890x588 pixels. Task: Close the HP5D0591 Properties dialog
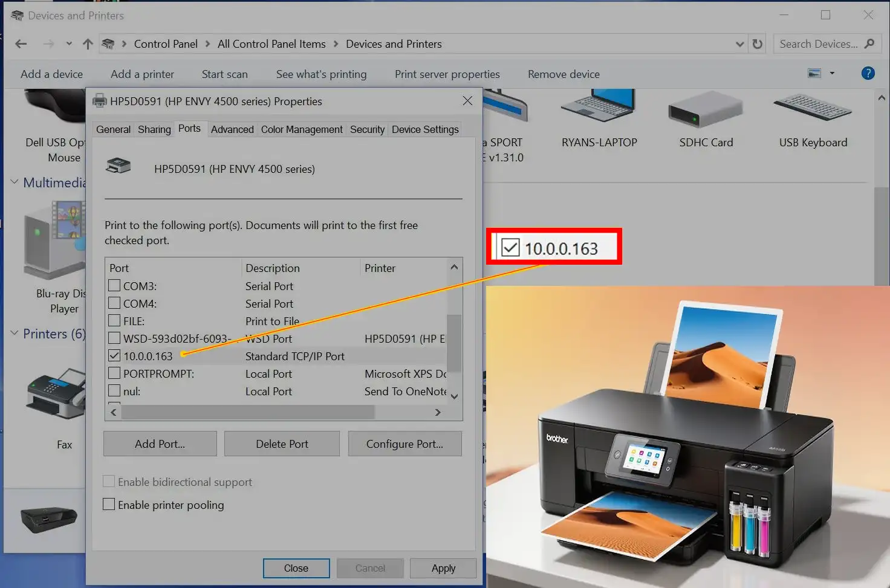click(467, 101)
